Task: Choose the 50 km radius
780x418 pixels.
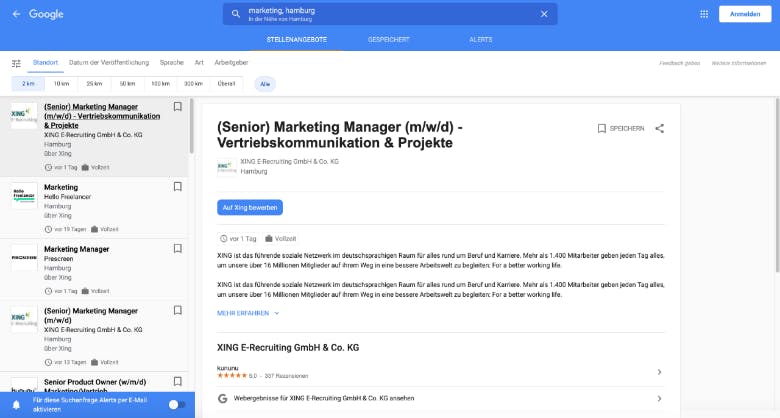Action: pyautogui.click(x=127, y=84)
